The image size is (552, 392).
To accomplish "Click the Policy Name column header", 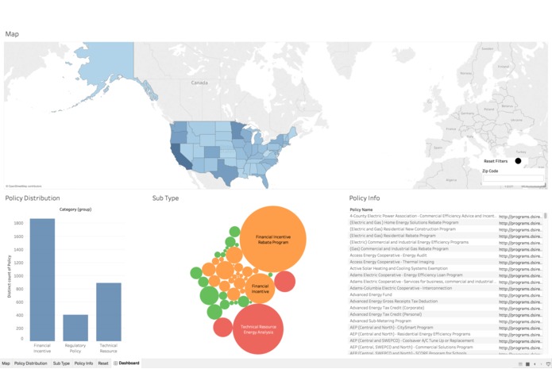I will coord(361,209).
